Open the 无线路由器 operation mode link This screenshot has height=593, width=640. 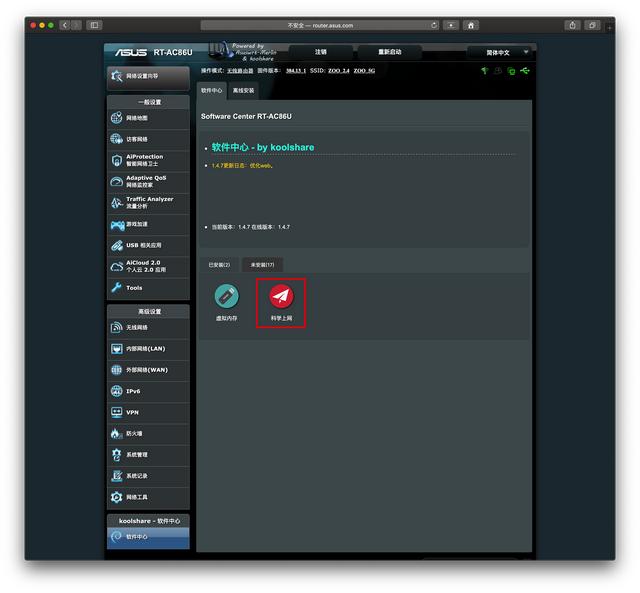click(240, 71)
